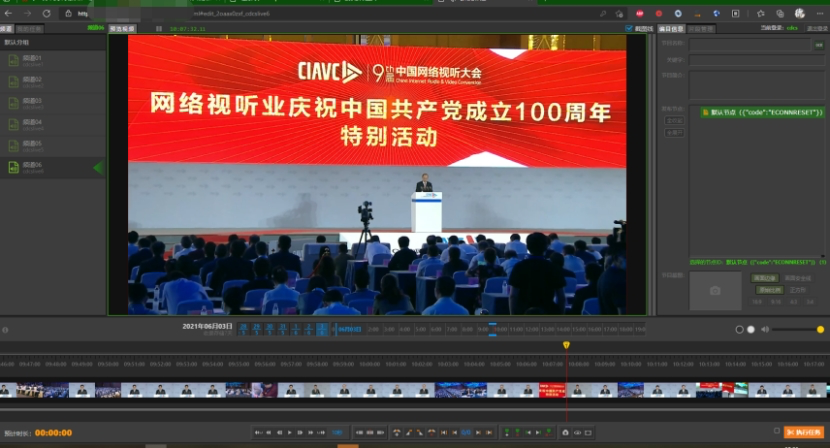The height and width of the screenshot is (448, 830).
Task: Click the pause icon above the preview
Action: 159,29
